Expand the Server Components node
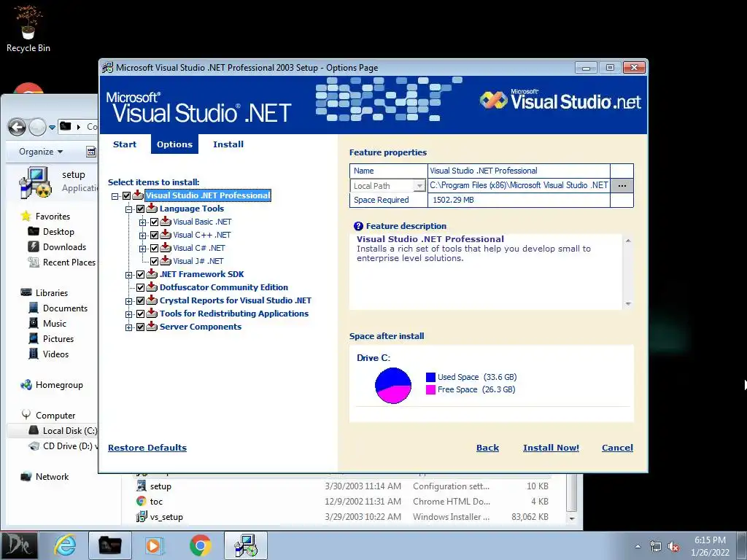Image resolution: width=747 pixels, height=560 pixels. coord(128,327)
